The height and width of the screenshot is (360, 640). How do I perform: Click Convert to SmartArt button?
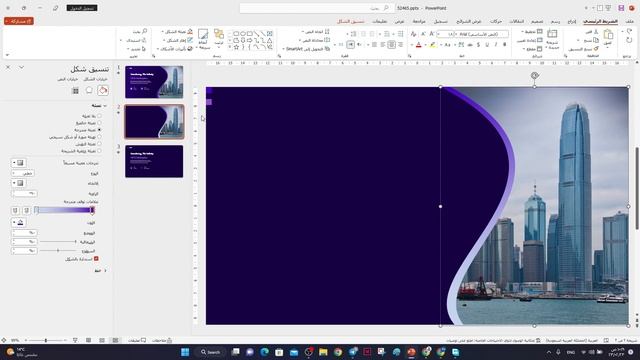click(x=308, y=49)
